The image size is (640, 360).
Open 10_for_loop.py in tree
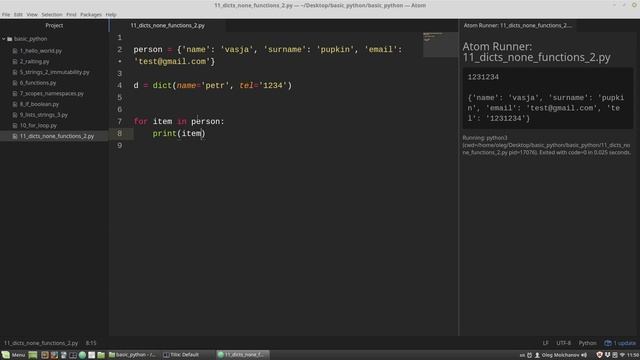38,125
